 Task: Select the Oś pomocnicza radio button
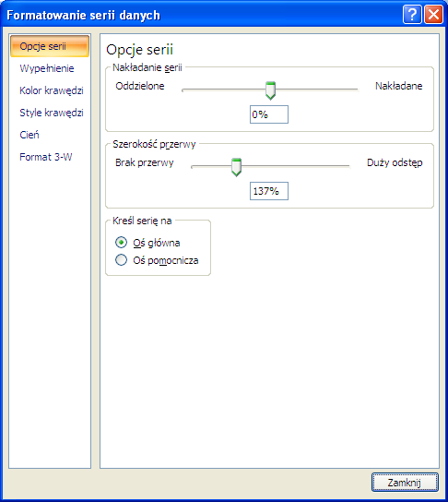[x=121, y=259]
